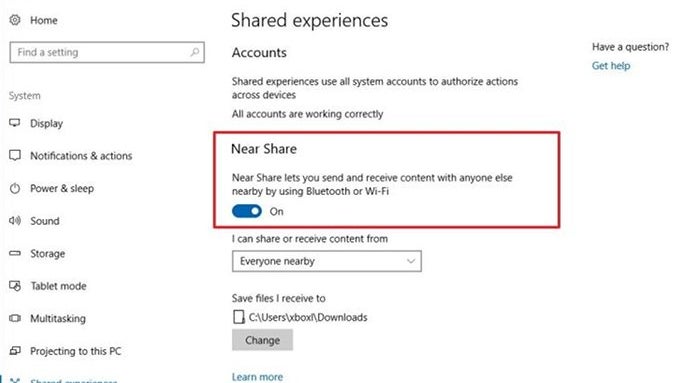Image resolution: width=680 pixels, height=383 pixels.
Task: Click 'Save files I receive to' label
Action: click(x=278, y=298)
